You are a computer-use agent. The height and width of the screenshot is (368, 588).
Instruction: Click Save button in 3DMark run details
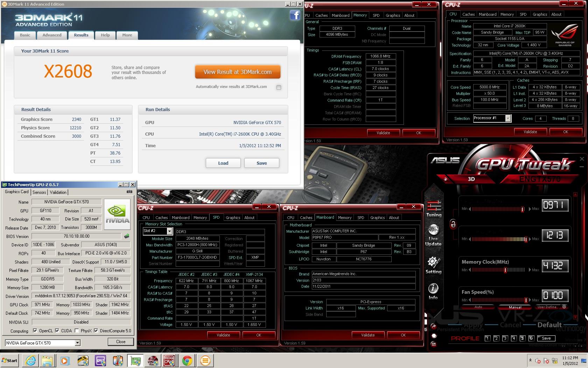pos(261,163)
